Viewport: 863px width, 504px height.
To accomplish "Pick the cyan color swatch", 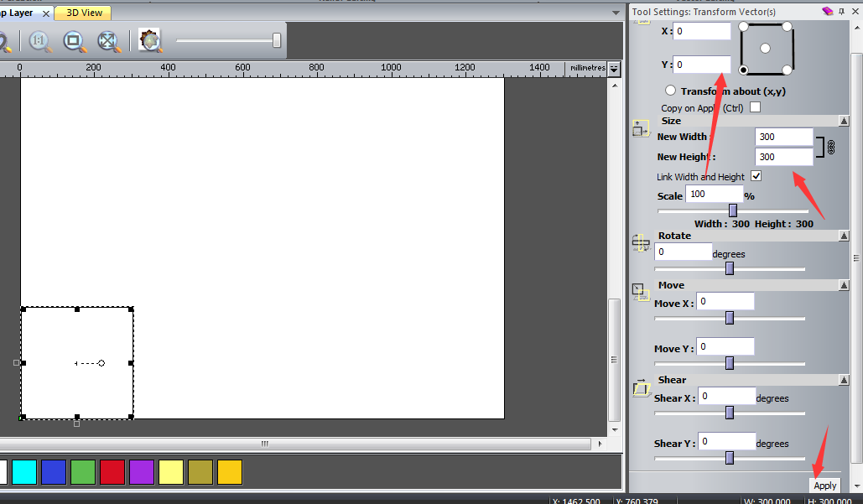I will [x=23, y=472].
